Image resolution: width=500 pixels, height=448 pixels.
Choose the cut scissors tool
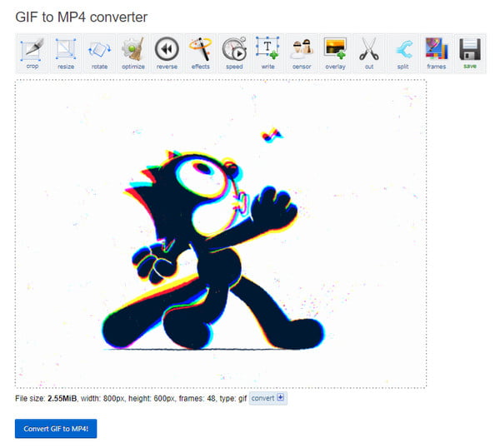pos(369,53)
